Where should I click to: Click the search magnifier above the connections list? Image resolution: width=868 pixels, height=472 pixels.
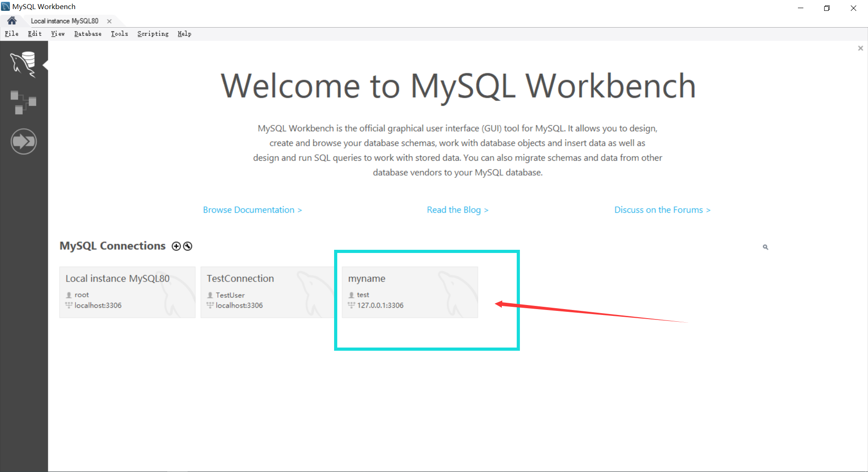click(765, 247)
